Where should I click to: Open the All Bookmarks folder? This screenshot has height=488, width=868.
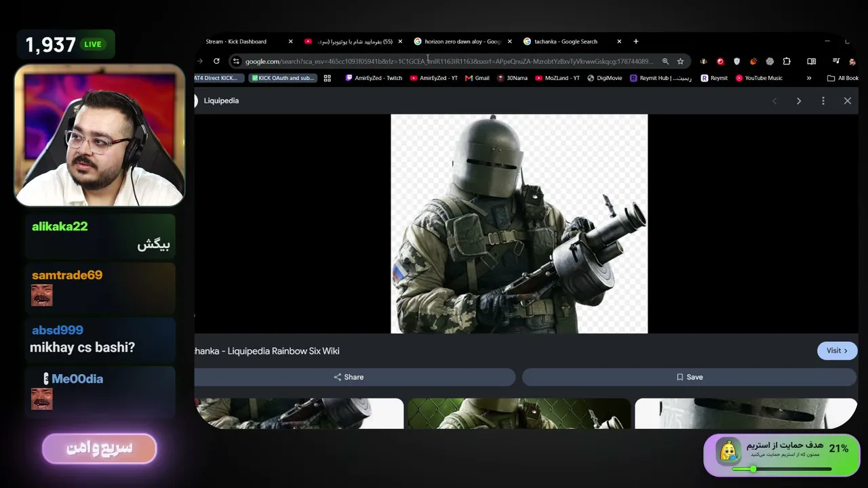click(x=842, y=78)
